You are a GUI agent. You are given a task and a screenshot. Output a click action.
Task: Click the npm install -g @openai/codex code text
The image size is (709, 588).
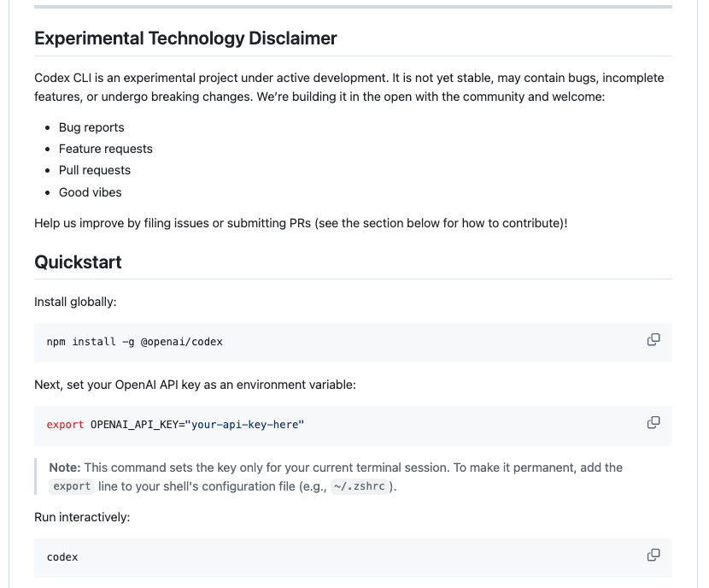(x=134, y=342)
